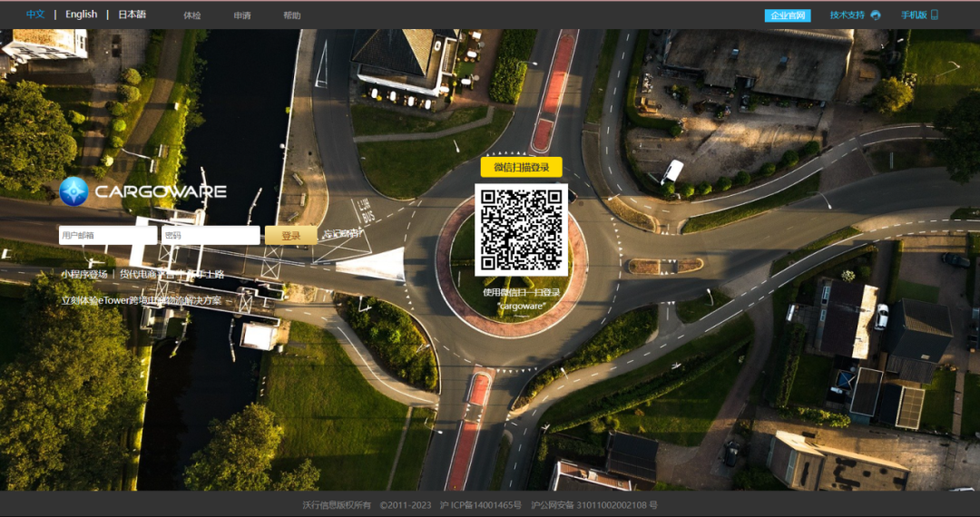The width and height of the screenshot is (980, 517).
Task: Focus the 用户邮箱 email input field
Action: coord(107,236)
